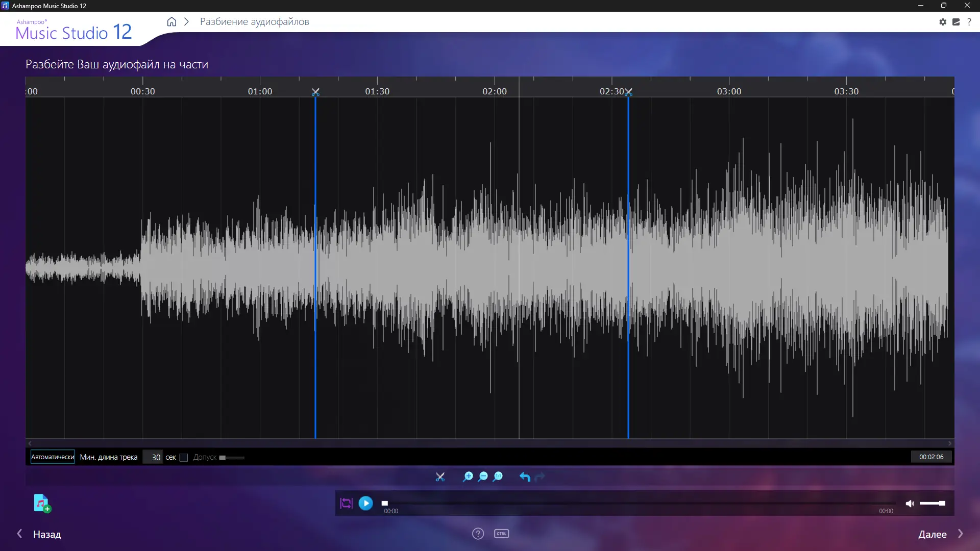Zoom out of the waveform
Viewport: 980px width, 551px height.
[x=483, y=477]
